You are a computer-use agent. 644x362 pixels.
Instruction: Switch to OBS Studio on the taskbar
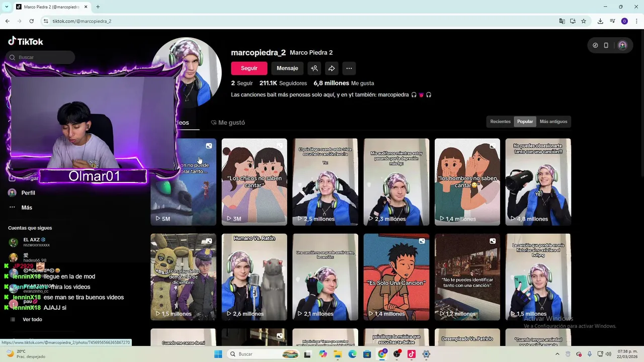coord(397,354)
